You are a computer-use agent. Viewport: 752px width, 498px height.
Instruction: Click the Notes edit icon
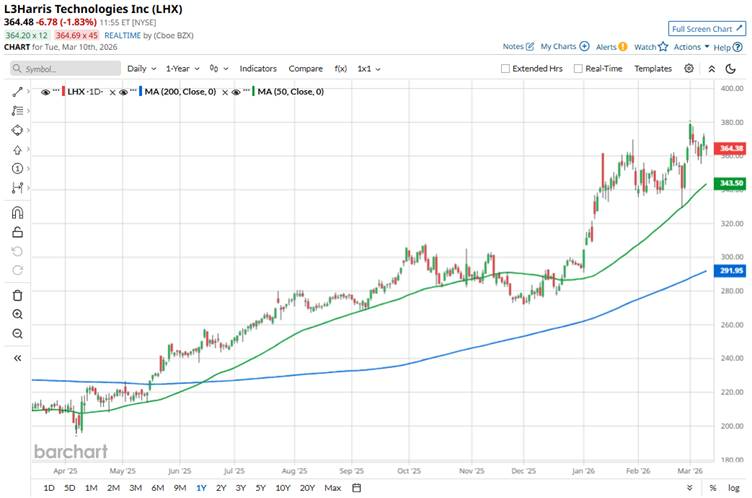(x=529, y=47)
